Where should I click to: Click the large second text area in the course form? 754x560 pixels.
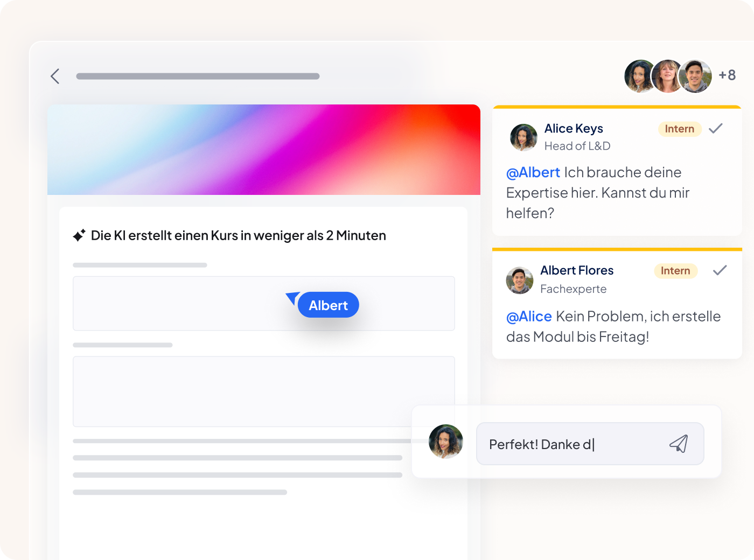264,391
